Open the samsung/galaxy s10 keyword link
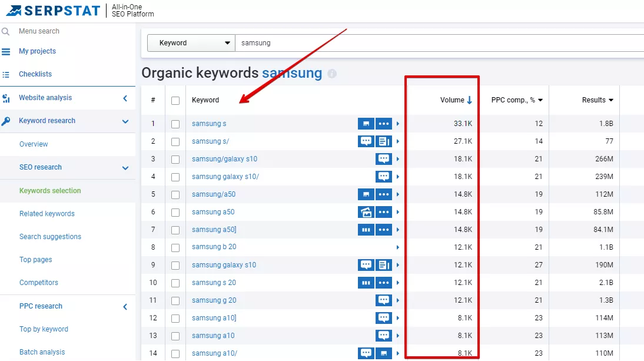The width and height of the screenshot is (644, 361). (x=225, y=159)
